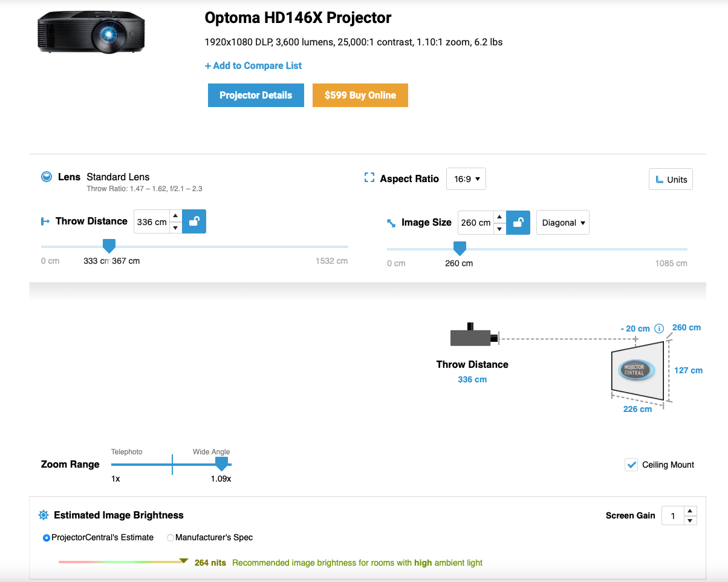Click the 1085 cm maximum image label
The width and height of the screenshot is (728, 582).
pos(671,263)
